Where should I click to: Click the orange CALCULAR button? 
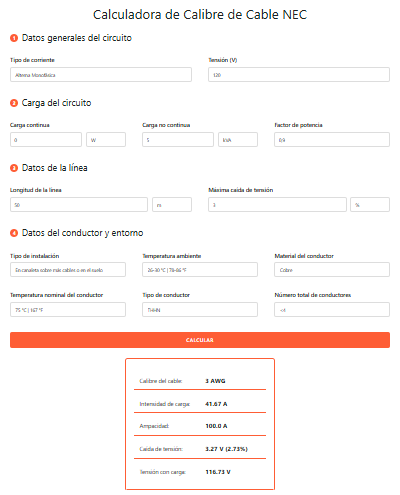click(x=200, y=340)
